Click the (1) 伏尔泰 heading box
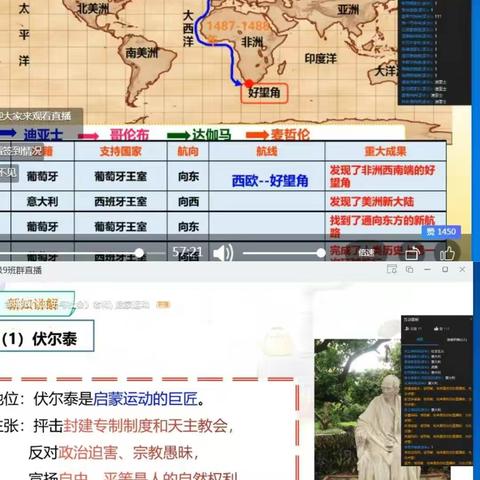The image size is (480, 480). click(x=47, y=336)
